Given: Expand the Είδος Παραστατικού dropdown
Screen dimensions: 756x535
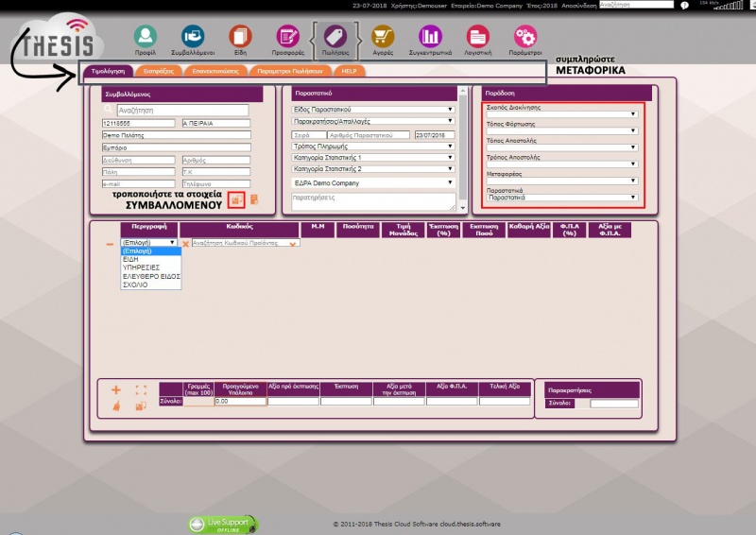Looking at the screenshot, I should [372, 110].
